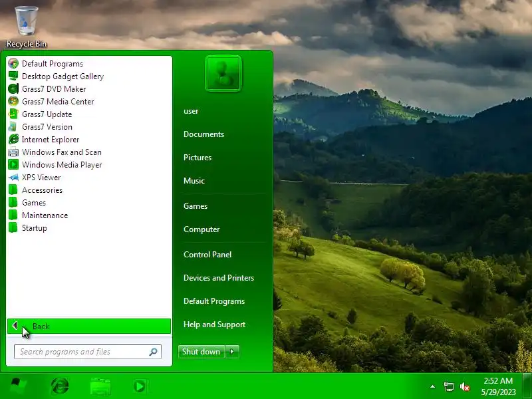Click the Show desktop strip at the taskbar end
This screenshot has width=532, height=399.
pos(527,386)
